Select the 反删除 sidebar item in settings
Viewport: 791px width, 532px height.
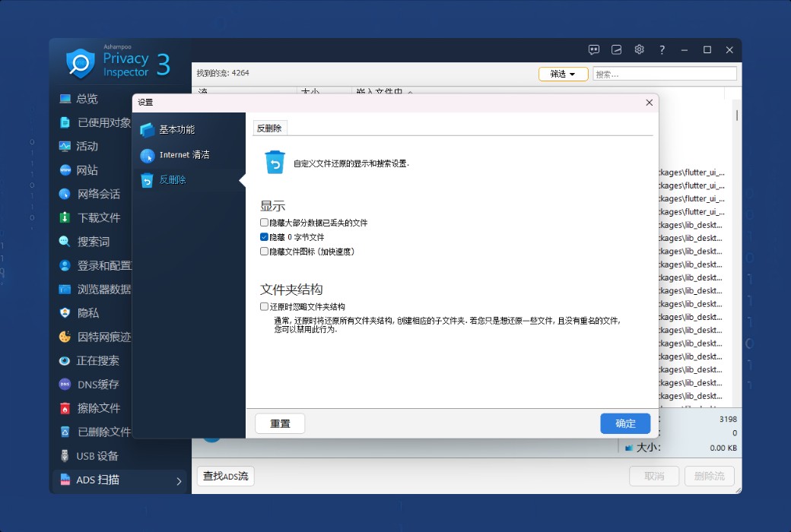[x=172, y=180]
